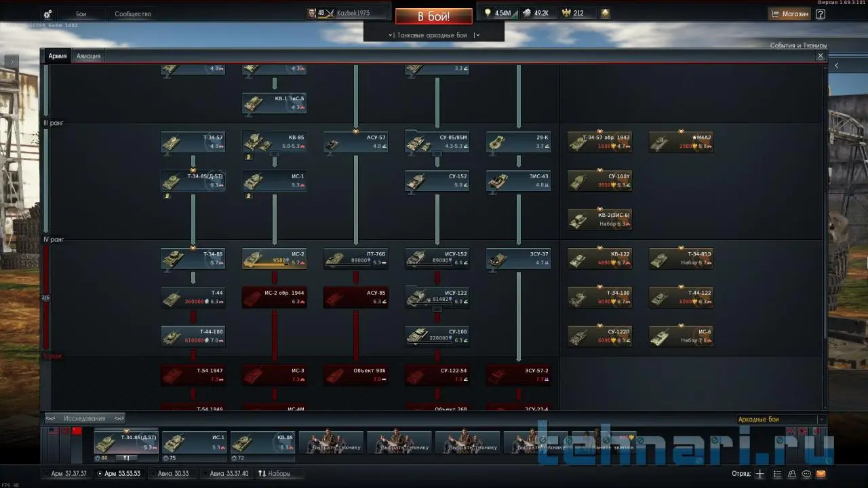Select the СУ-122П premium tank tile

coord(600,337)
